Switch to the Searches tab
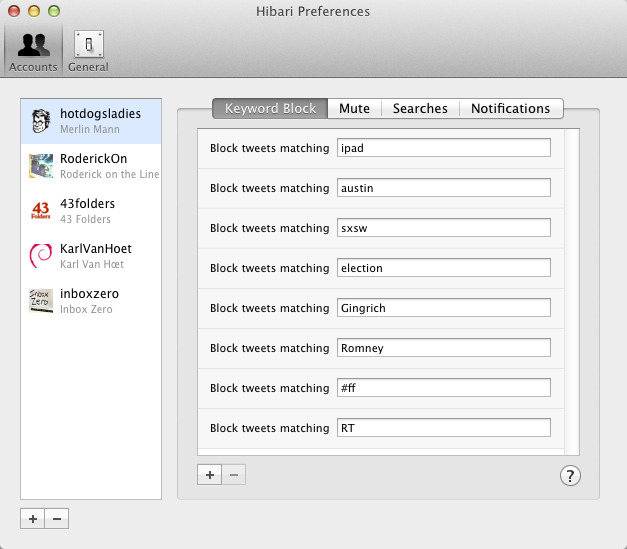Screen dimensions: 627x549 pos(420,108)
